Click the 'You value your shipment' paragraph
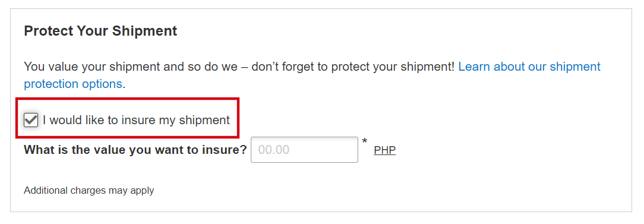644x224 pixels. click(312, 75)
